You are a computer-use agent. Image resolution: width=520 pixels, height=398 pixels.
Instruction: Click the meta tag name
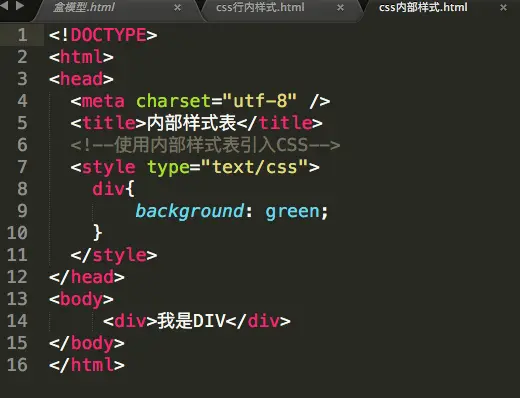click(x=103, y=101)
